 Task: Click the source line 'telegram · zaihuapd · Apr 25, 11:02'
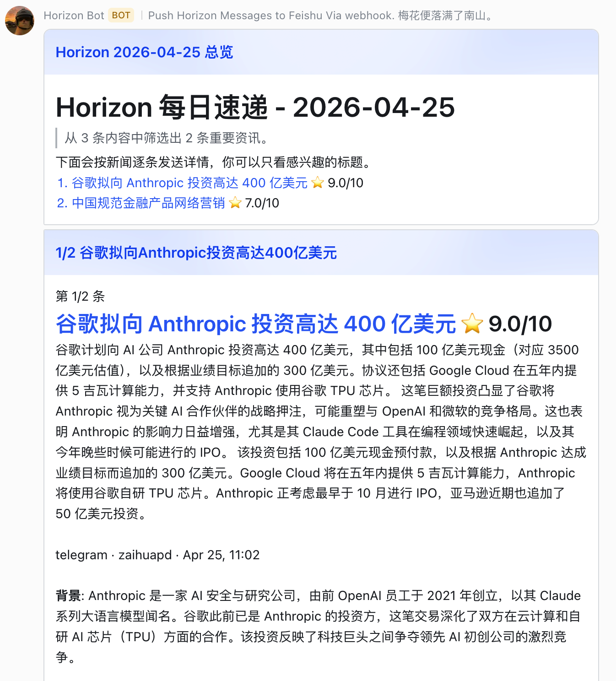(157, 555)
